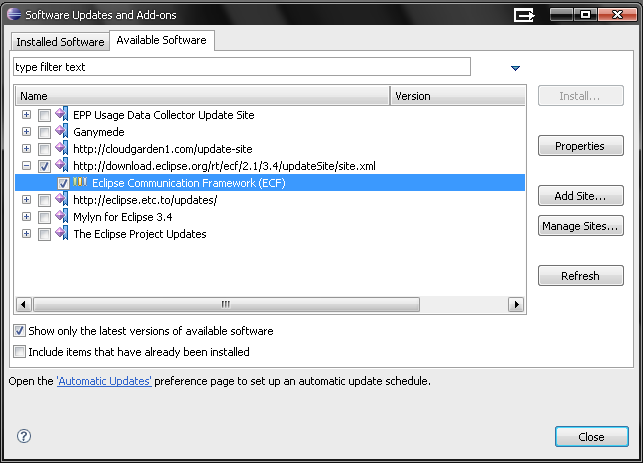Select http://eclipse.etc.to/updates/ row text

[145, 200]
